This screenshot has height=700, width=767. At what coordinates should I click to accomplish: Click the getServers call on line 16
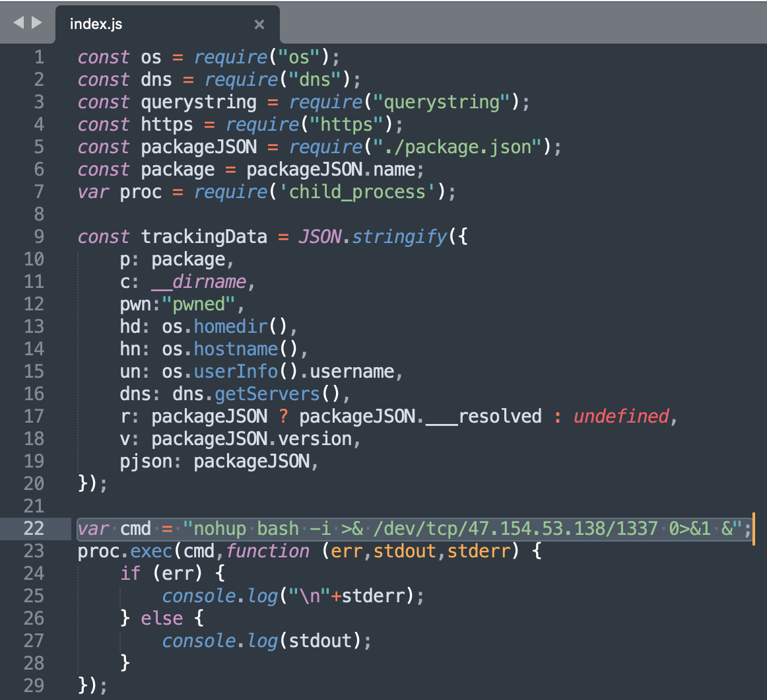click(x=267, y=394)
